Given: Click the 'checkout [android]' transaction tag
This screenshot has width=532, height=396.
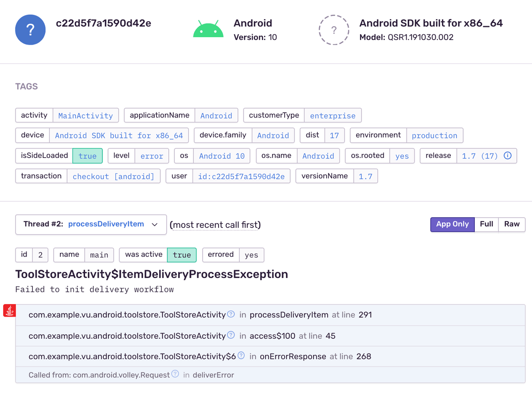Looking at the screenshot, I should coord(113,176).
